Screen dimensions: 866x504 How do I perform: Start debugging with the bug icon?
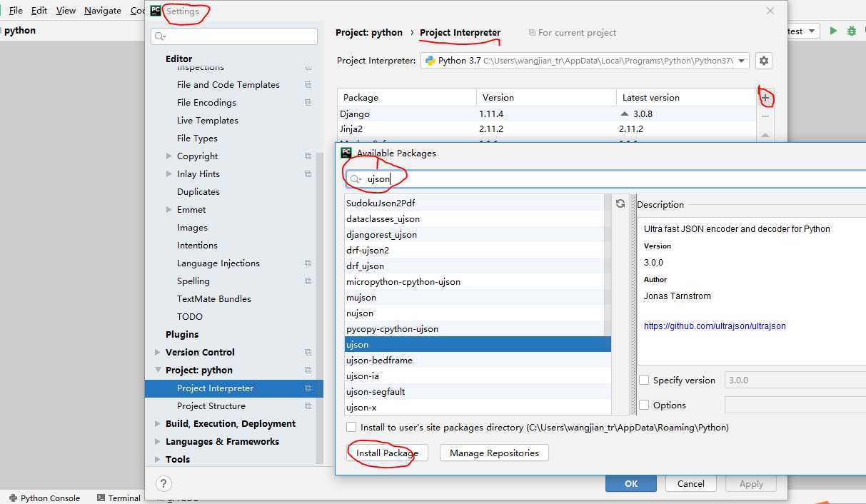(851, 31)
